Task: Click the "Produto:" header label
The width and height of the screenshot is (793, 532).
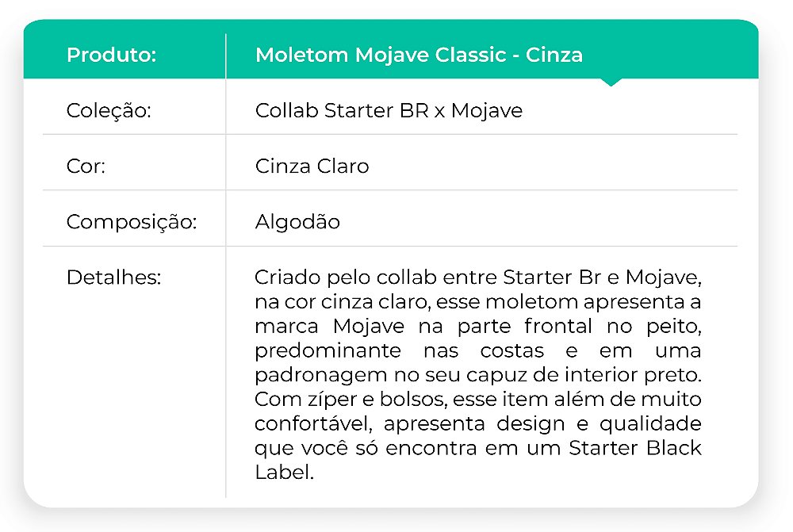Action: (111, 55)
